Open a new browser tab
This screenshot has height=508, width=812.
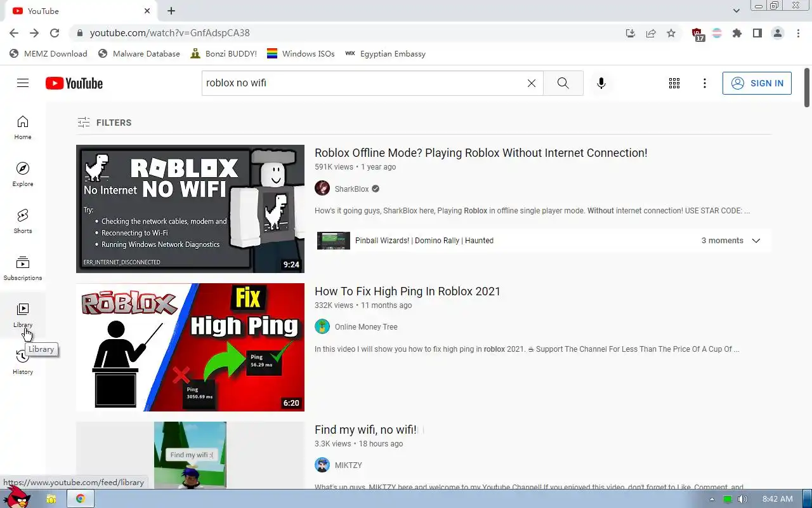[171, 11]
